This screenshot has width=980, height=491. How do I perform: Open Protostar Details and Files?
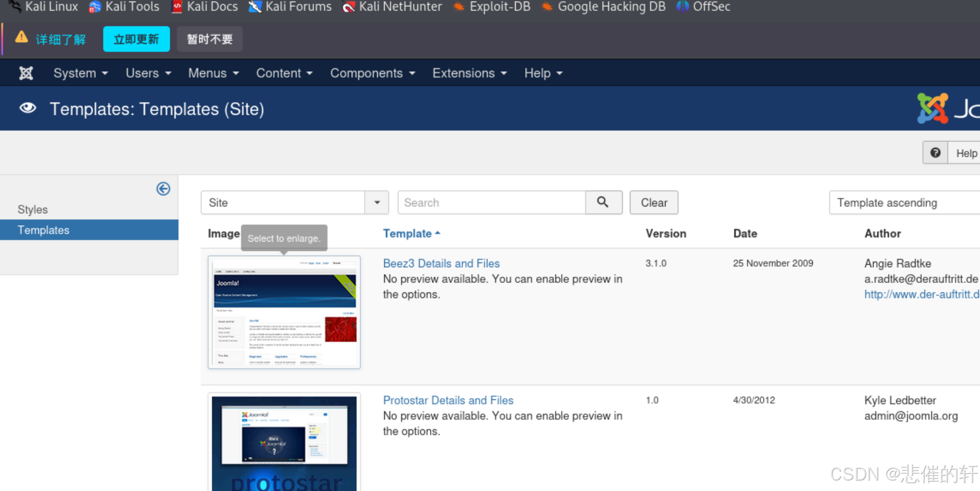click(448, 400)
